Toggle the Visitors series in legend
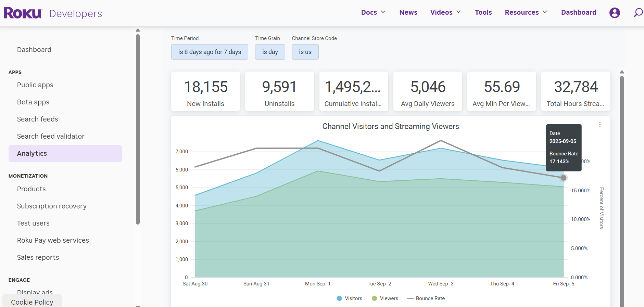 coord(350,298)
